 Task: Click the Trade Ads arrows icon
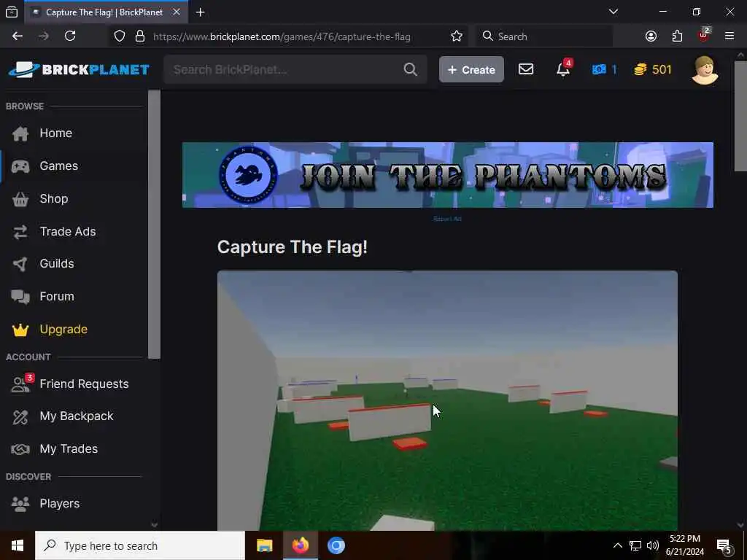(x=20, y=231)
